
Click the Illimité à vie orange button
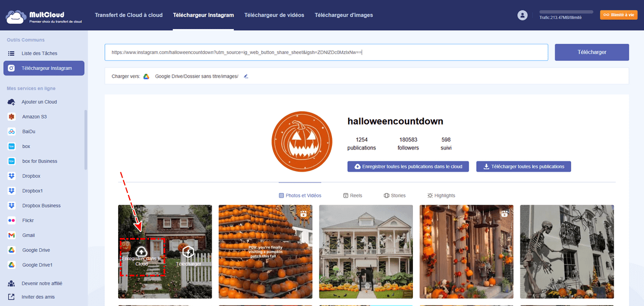[x=619, y=15]
